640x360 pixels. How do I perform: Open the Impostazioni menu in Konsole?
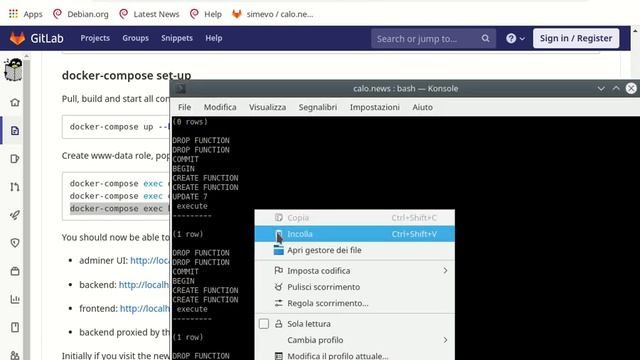374,107
